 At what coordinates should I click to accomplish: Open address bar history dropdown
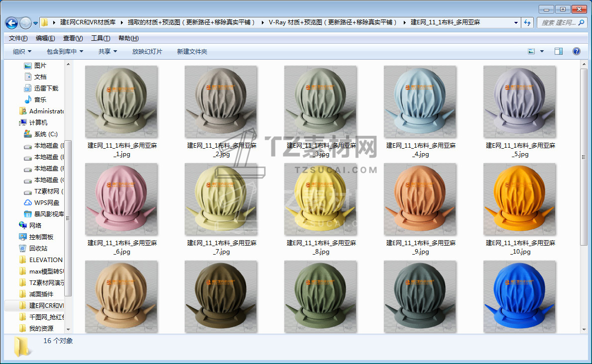516,23
